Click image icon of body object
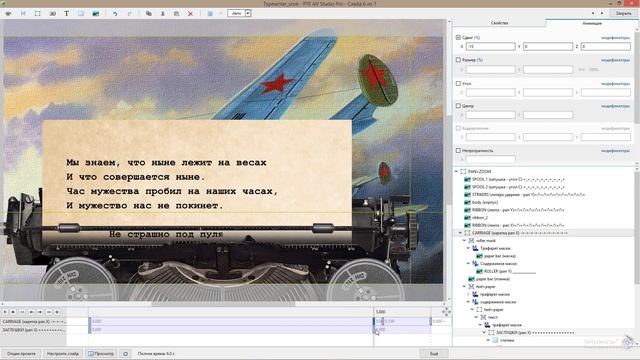 (467, 202)
